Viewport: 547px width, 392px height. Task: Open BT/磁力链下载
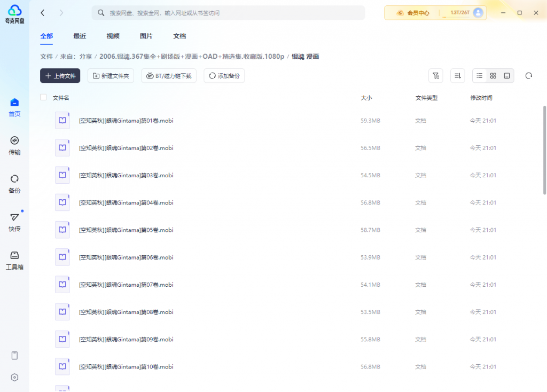[169, 76]
